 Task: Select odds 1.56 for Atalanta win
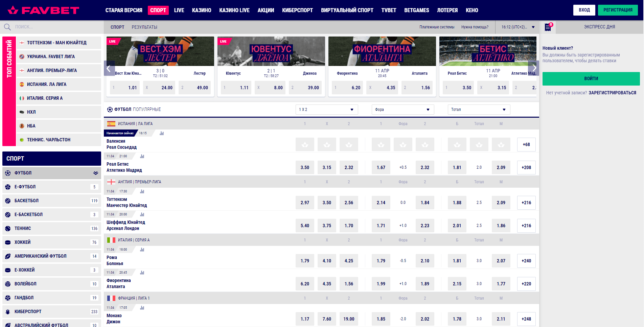tap(348, 284)
